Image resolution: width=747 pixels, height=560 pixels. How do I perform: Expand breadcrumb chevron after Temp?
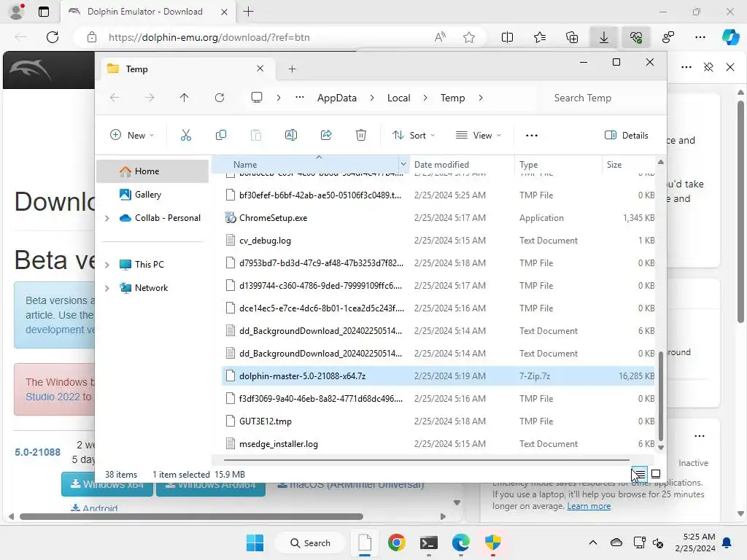tap(481, 98)
